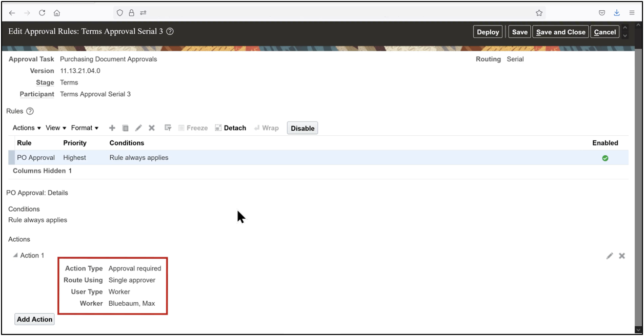Edit Action 1 using its pencil icon
This screenshot has height=336, width=644.
610,256
